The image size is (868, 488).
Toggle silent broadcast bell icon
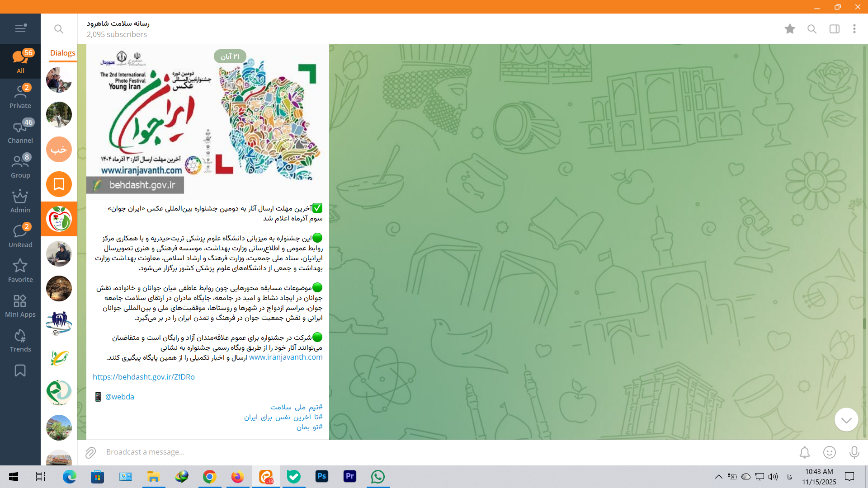(804, 452)
